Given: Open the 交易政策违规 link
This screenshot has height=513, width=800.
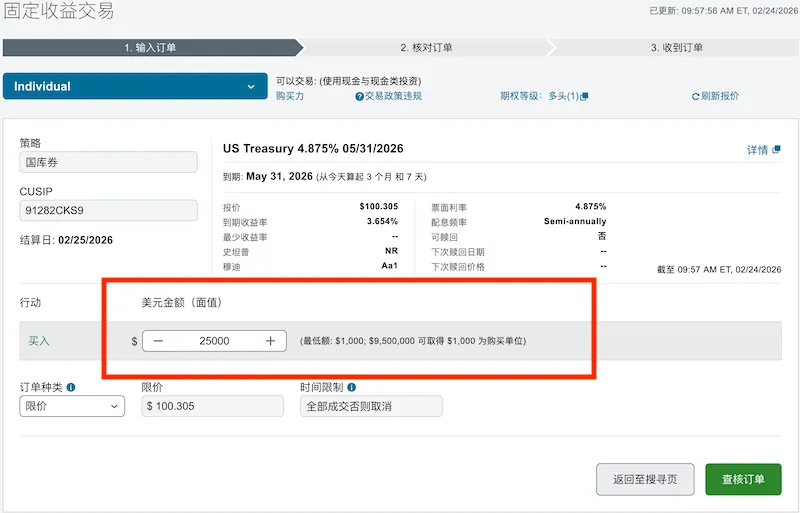Looking at the screenshot, I should pyautogui.click(x=393, y=96).
